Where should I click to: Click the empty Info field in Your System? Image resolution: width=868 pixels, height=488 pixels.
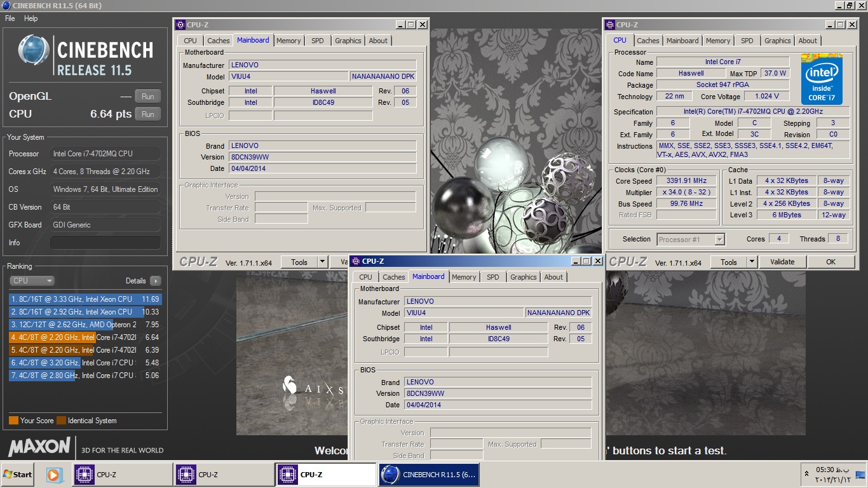click(105, 243)
